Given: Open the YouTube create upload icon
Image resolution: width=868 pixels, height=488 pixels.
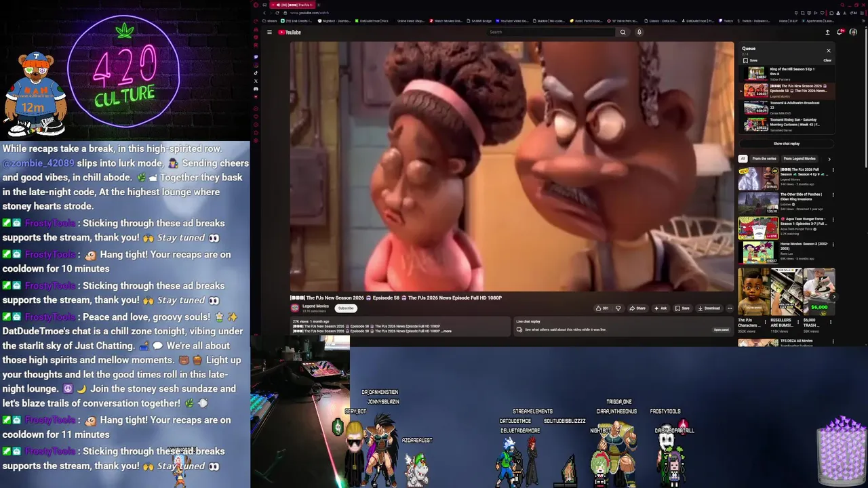Looking at the screenshot, I should 827,32.
